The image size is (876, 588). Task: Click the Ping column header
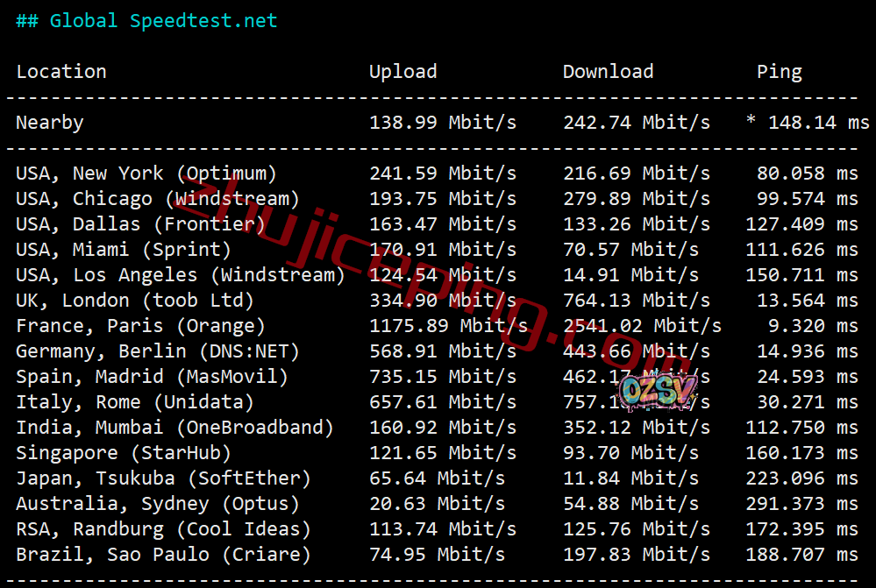click(780, 72)
